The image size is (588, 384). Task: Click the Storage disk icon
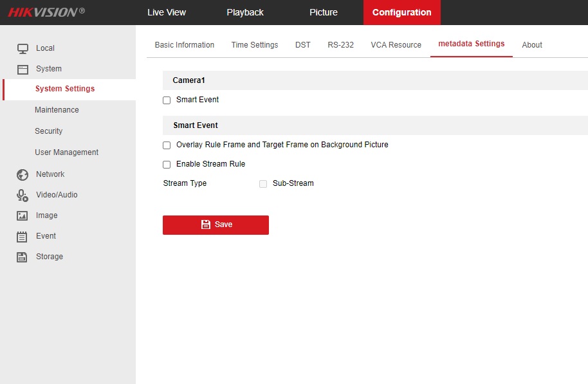tap(23, 257)
